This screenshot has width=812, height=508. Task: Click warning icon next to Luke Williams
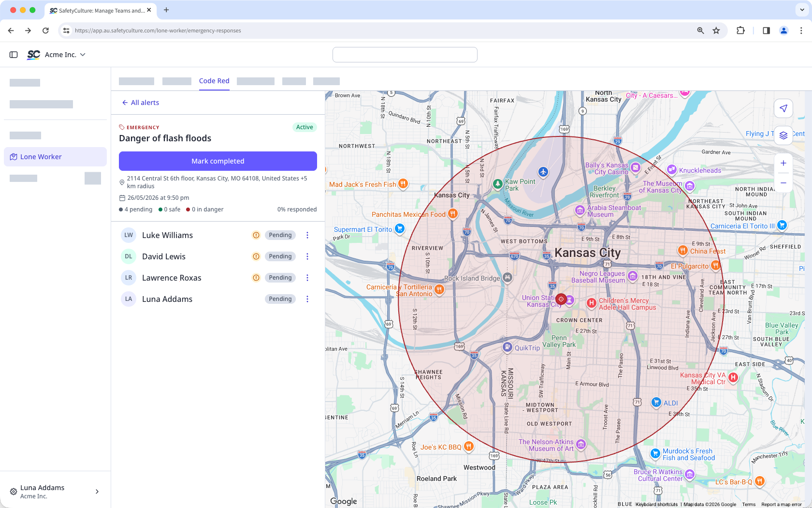(256, 235)
